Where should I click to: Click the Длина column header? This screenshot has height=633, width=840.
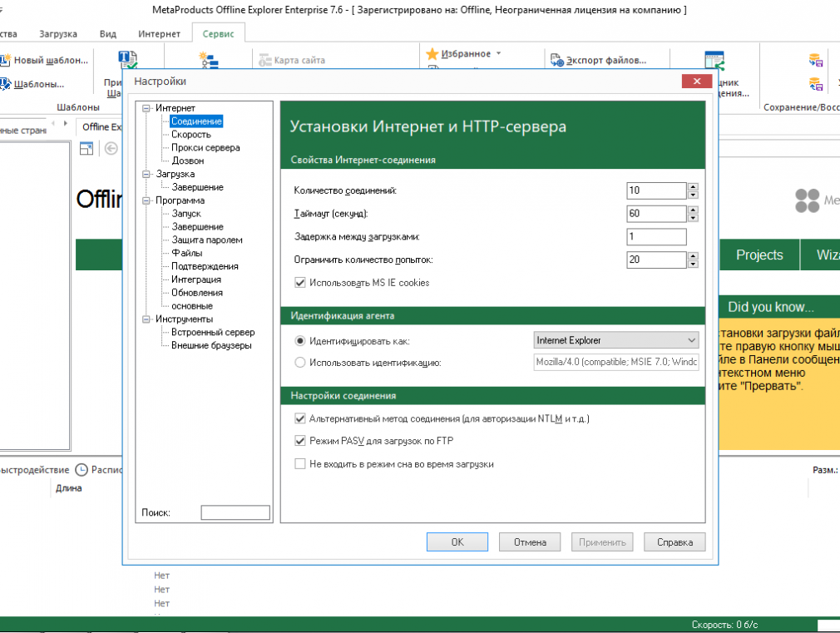tap(69, 488)
